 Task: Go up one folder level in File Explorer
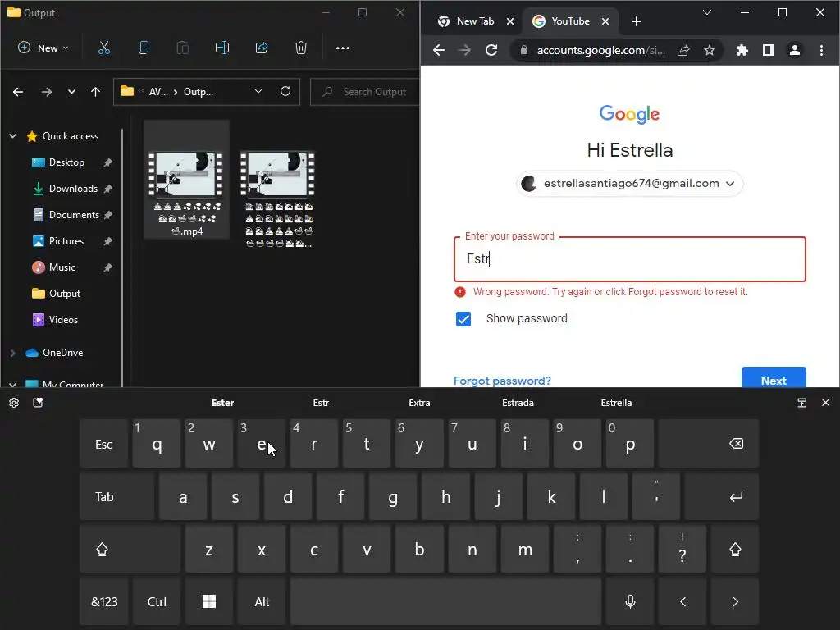[x=95, y=92]
